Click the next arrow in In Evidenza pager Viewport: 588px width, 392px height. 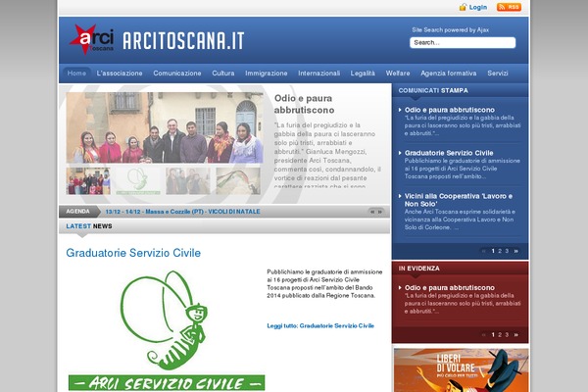pos(516,334)
